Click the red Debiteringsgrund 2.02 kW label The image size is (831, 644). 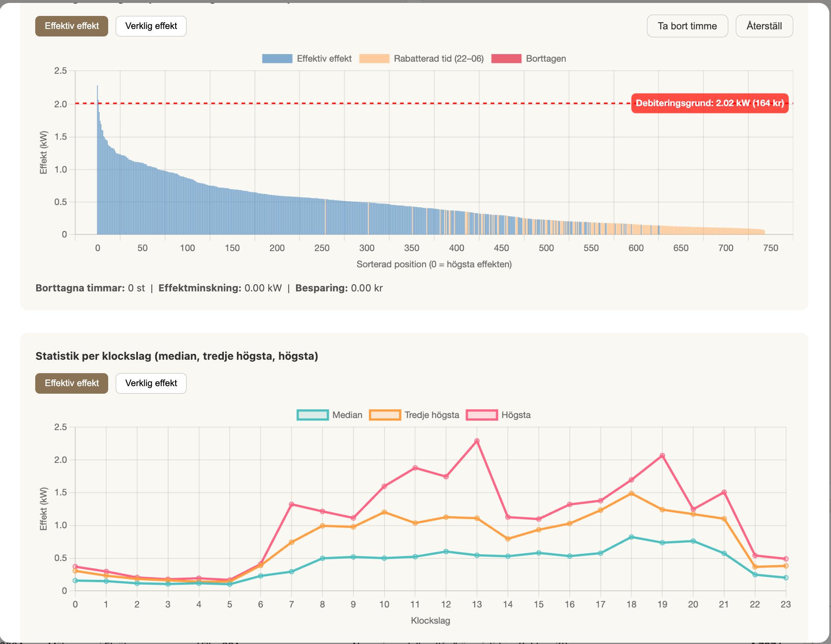(x=710, y=103)
